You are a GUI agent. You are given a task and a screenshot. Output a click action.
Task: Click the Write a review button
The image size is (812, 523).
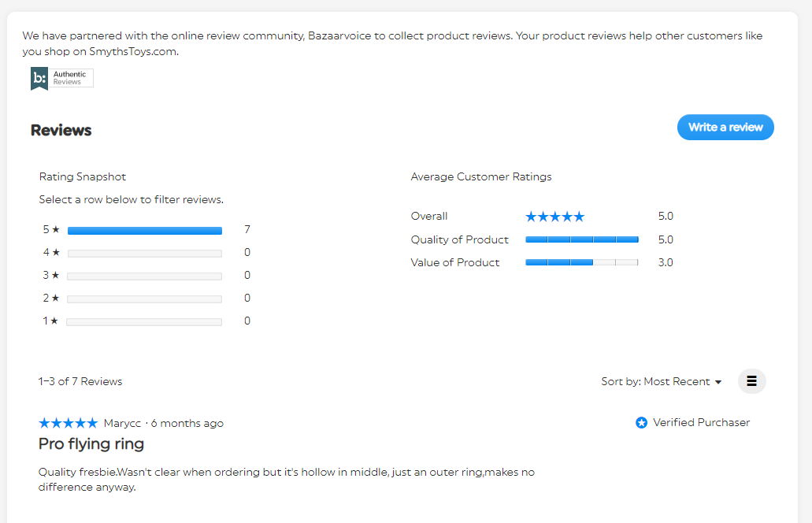725,128
